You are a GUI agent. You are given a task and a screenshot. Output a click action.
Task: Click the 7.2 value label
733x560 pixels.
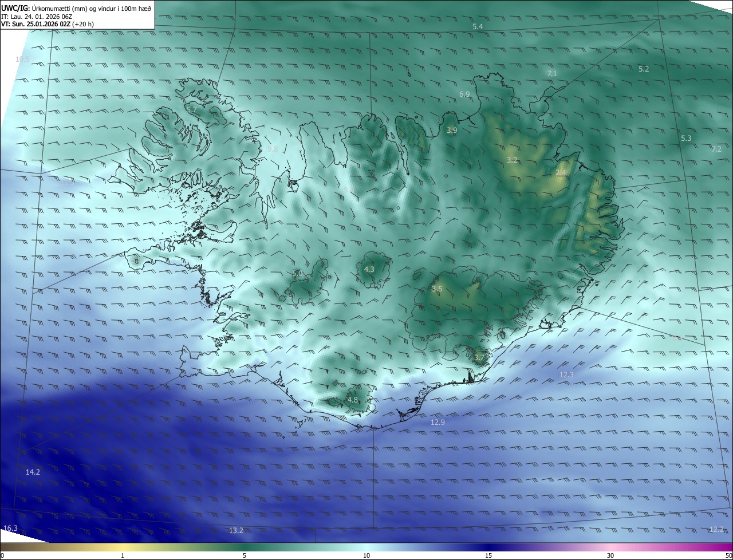click(716, 149)
